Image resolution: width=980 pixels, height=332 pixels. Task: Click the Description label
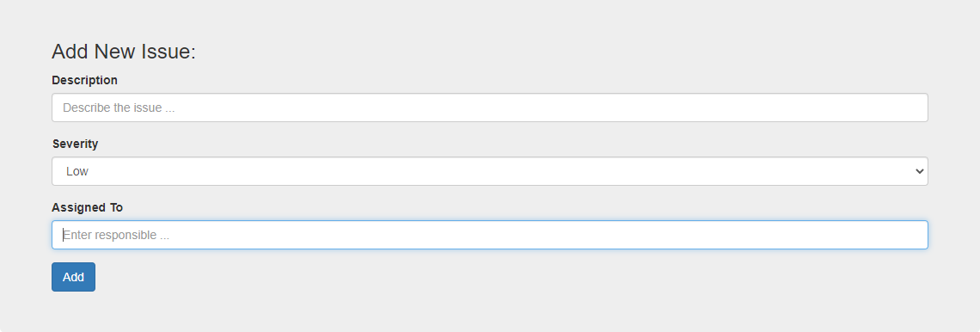84,80
